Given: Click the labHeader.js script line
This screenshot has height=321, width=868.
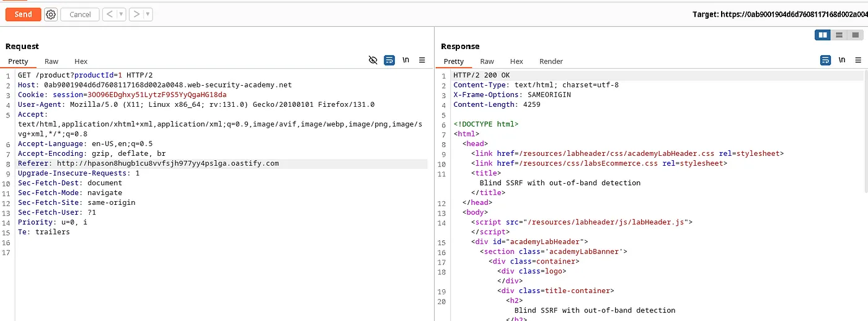Looking at the screenshot, I should pyautogui.click(x=582, y=222).
